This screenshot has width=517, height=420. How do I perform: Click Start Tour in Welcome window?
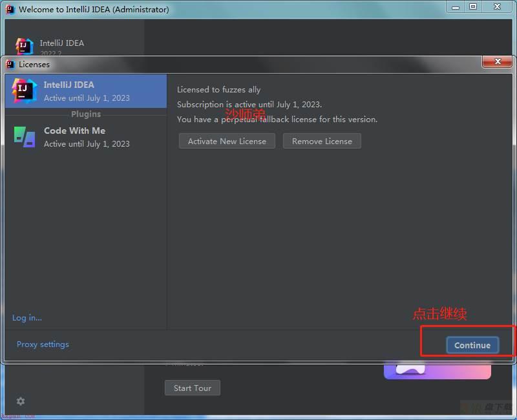[193, 388]
